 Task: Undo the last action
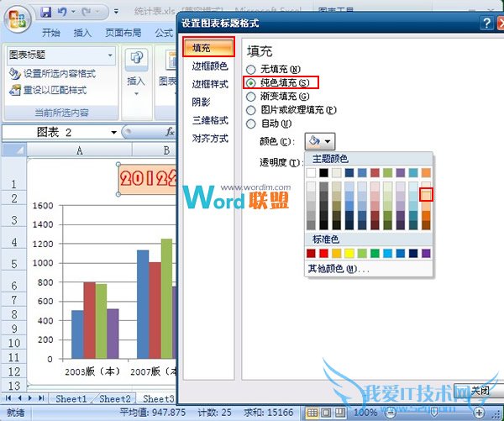[x=62, y=13]
